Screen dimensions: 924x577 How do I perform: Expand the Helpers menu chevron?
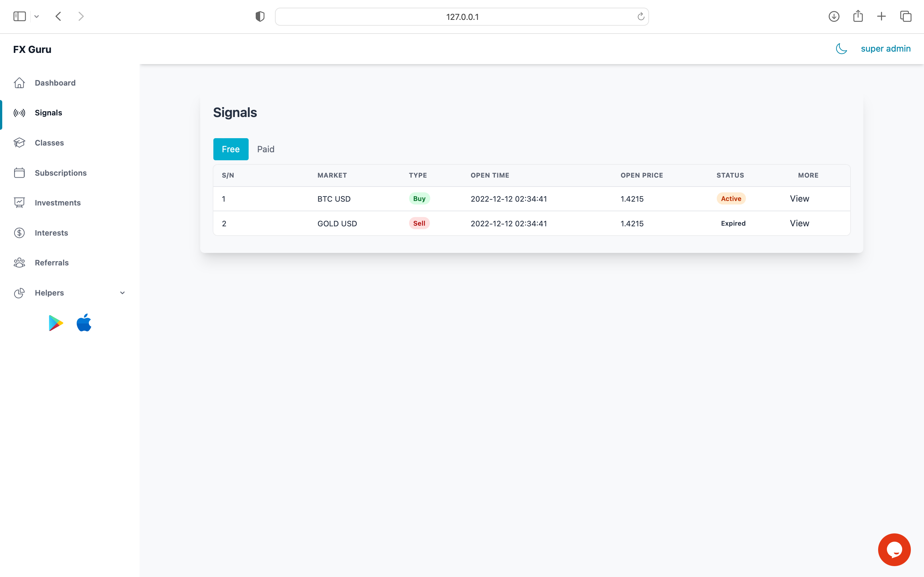(x=122, y=293)
